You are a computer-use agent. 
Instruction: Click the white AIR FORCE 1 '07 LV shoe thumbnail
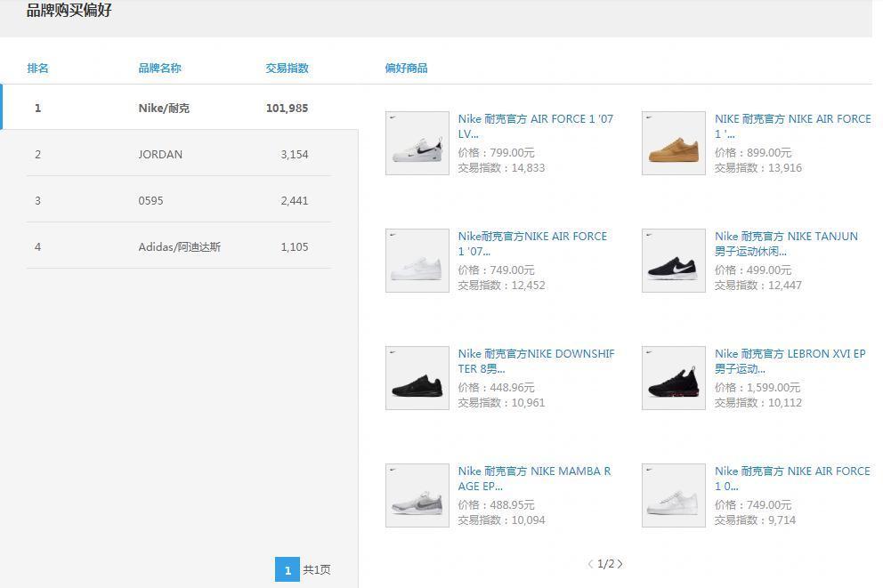point(417,143)
